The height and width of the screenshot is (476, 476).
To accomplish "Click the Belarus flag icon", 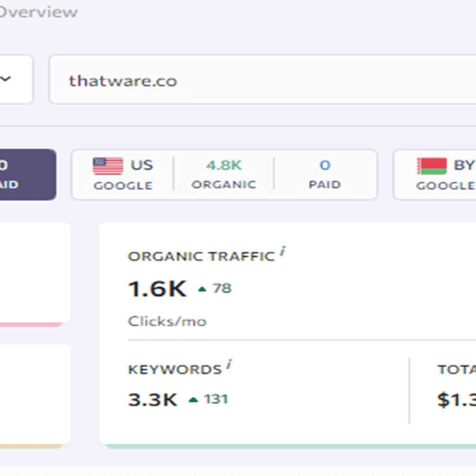I will (432, 166).
